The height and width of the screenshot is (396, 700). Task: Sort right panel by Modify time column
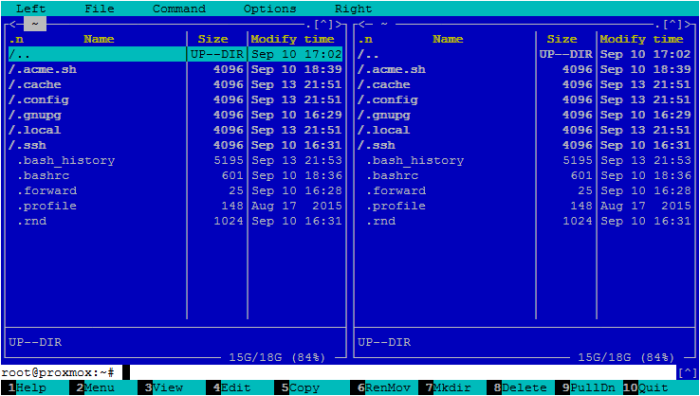[642, 39]
